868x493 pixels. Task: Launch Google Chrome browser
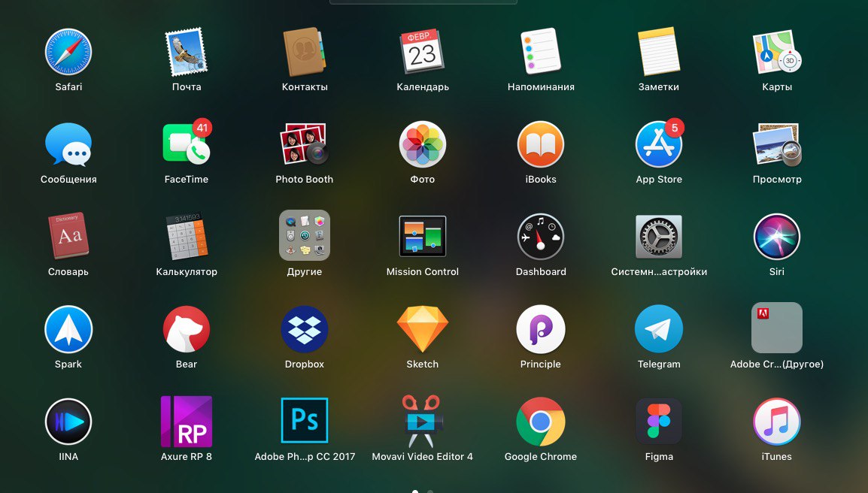pyautogui.click(x=540, y=422)
